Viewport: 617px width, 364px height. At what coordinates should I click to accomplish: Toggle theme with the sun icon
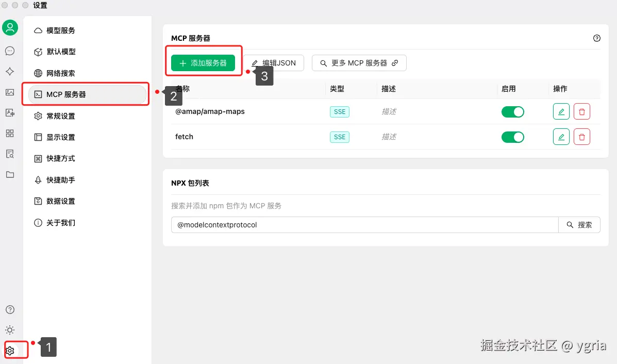[10, 330]
